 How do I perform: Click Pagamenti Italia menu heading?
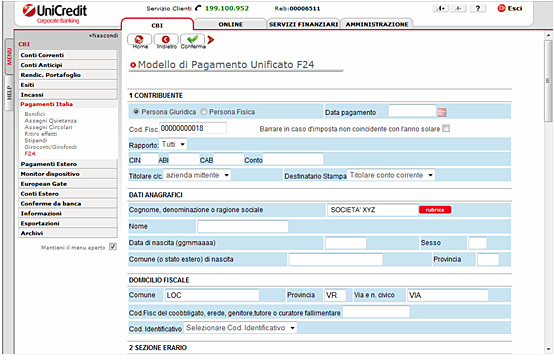[x=47, y=104]
